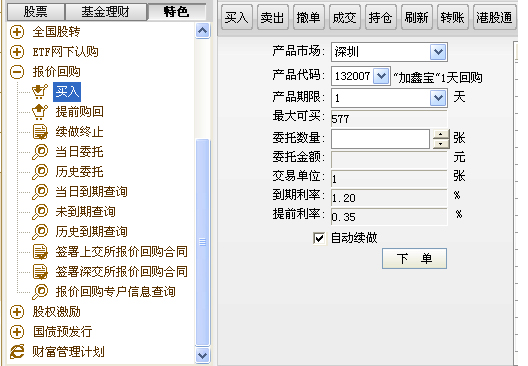Switch to the 基金理财 tab

point(106,12)
